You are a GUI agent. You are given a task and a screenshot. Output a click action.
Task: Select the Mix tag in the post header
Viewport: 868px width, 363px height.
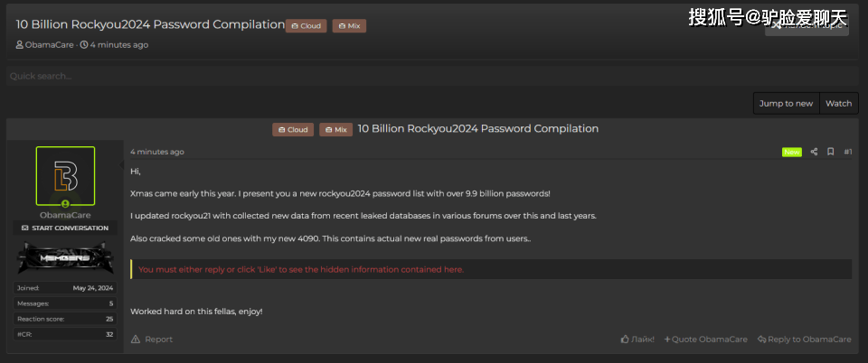click(336, 130)
